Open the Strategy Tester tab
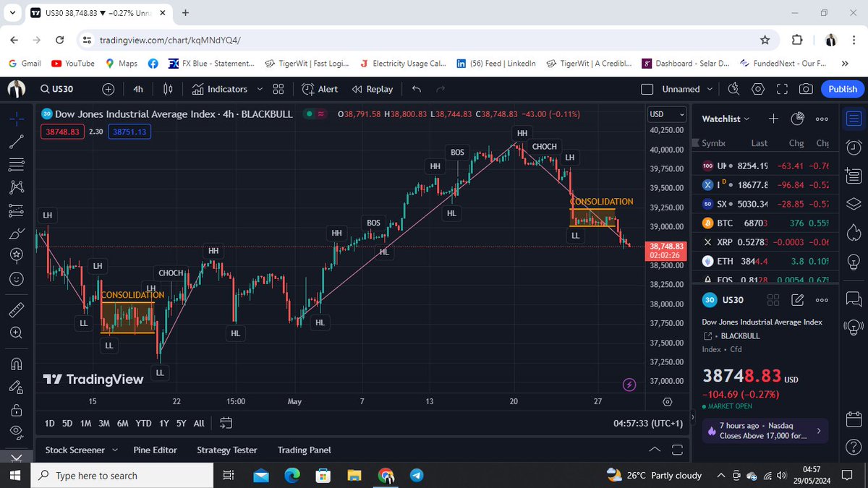This screenshot has width=868, height=488. pyautogui.click(x=227, y=450)
